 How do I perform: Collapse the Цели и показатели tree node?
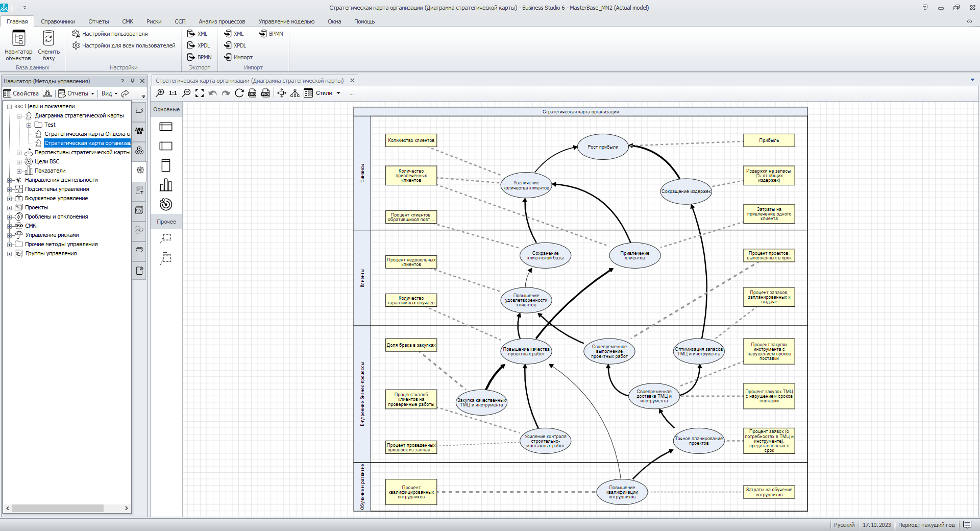[x=9, y=107]
